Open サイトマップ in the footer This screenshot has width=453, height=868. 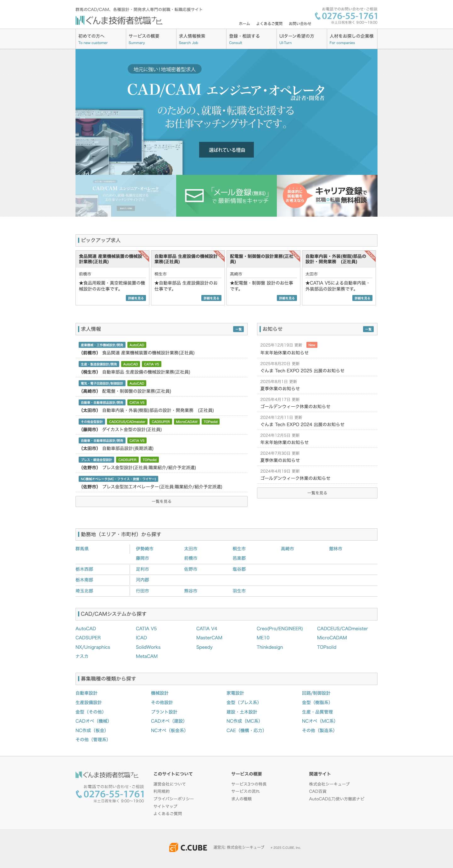[x=165, y=806]
